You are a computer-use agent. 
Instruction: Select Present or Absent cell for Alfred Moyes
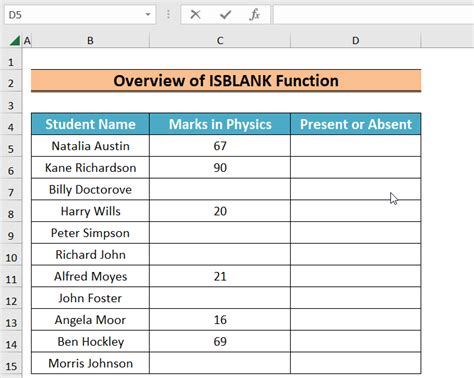pyautogui.click(x=356, y=276)
